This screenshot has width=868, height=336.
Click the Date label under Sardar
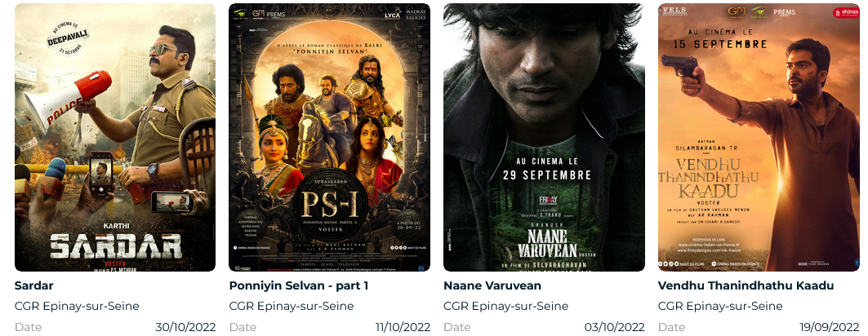click(x=28, y=327)
